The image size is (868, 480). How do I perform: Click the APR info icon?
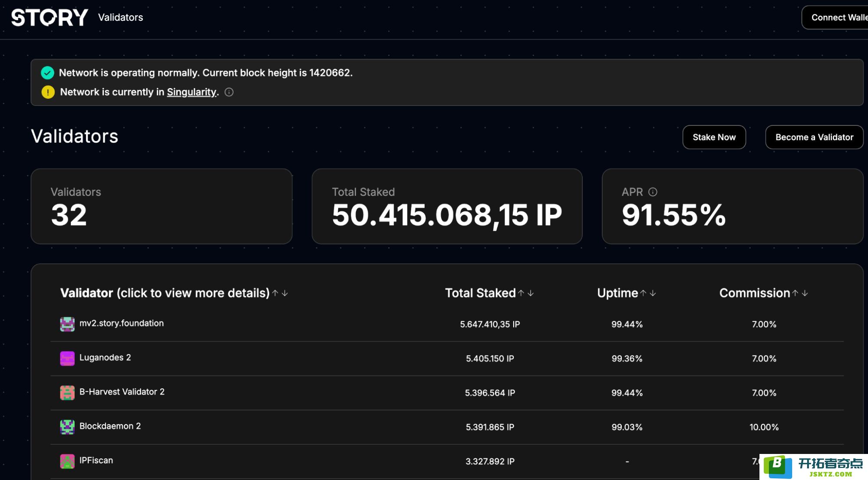click(653, 192)
